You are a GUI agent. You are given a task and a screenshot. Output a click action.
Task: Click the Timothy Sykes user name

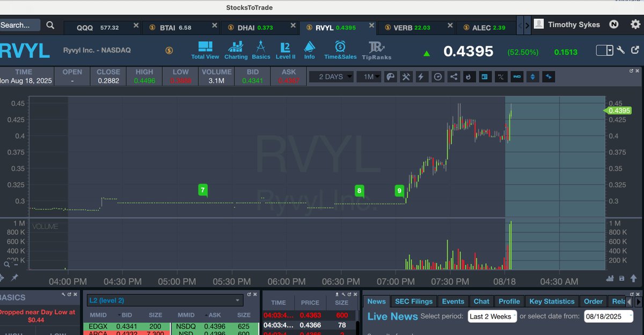pyautogui.click(x=575, y=24)
